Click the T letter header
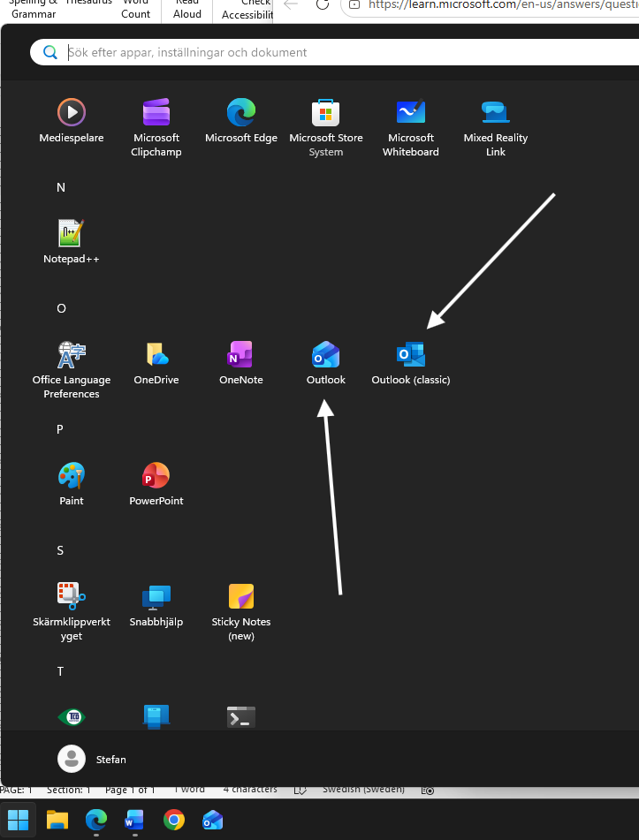Screen dimensions: 639x840 tap(60, 672)
